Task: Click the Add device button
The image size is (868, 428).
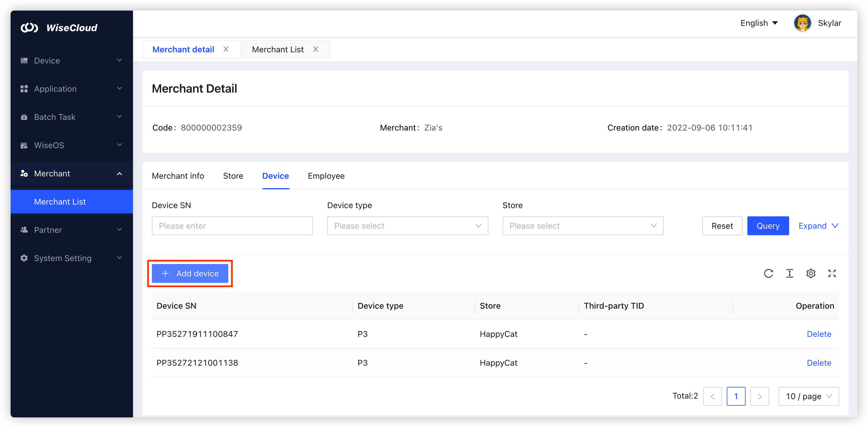Action: (190, 273)
